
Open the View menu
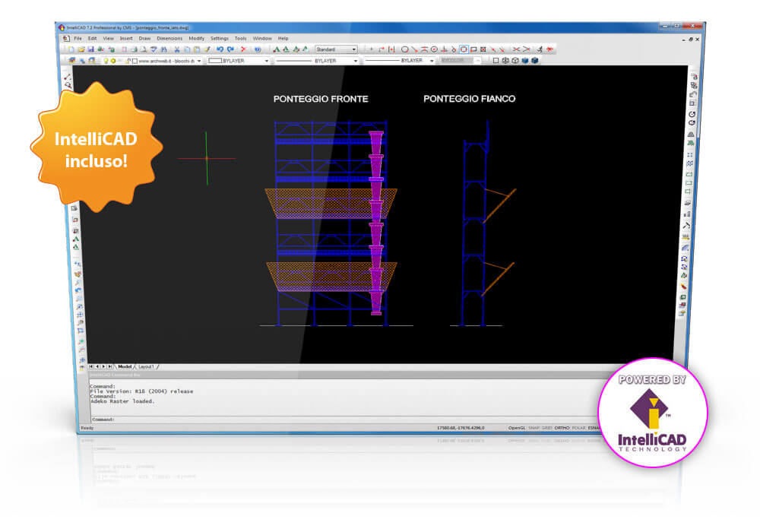click(108, 38)
